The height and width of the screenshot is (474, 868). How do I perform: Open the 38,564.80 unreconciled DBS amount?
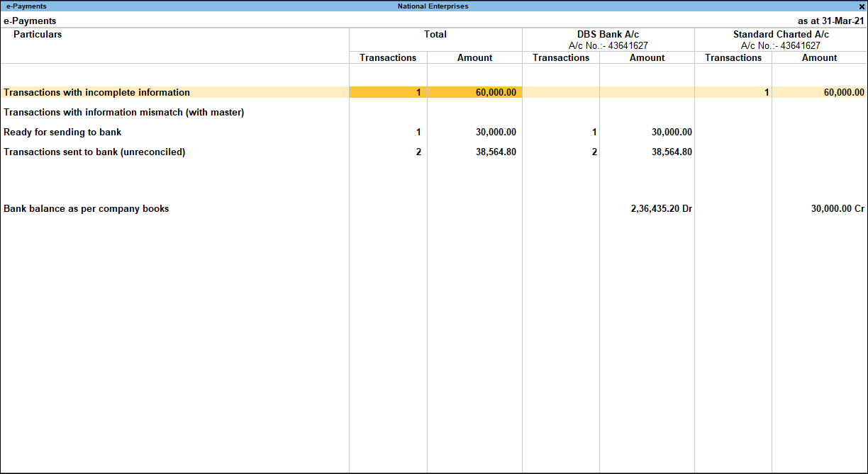[671, 152]
